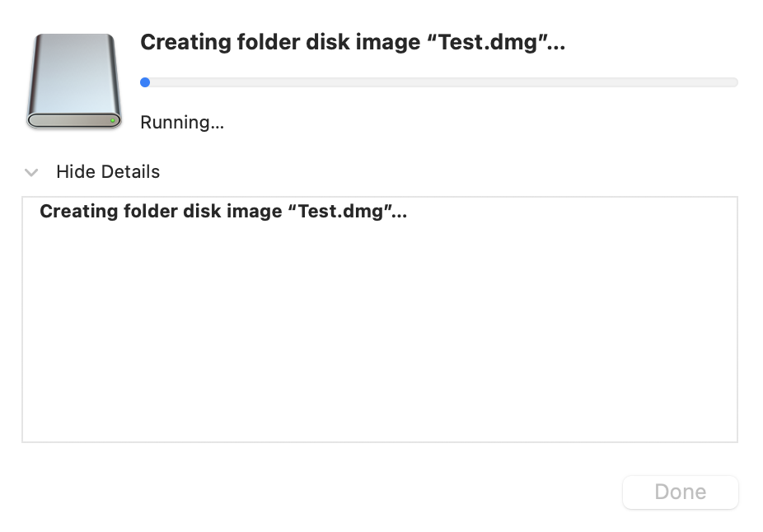Click the green LED on the drive icon
The height and width of the screenshot is (532, 763).
[x=113, y=121]
